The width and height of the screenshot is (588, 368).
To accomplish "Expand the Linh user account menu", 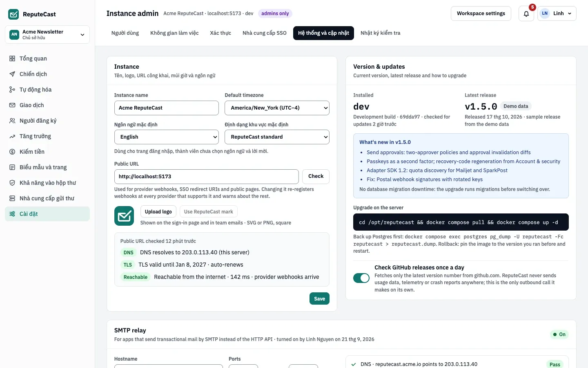I will [557, 13].
